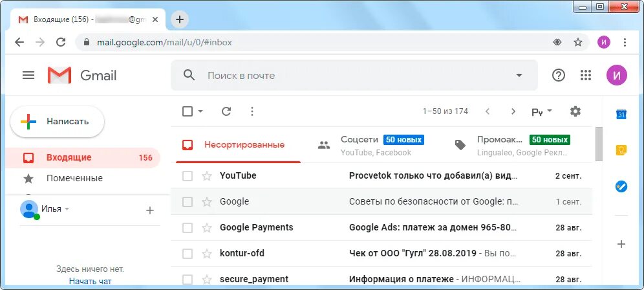The image size is (644, 290).
Task: Expand Илья chat status dropdown
Action: [x=67, y=209]
